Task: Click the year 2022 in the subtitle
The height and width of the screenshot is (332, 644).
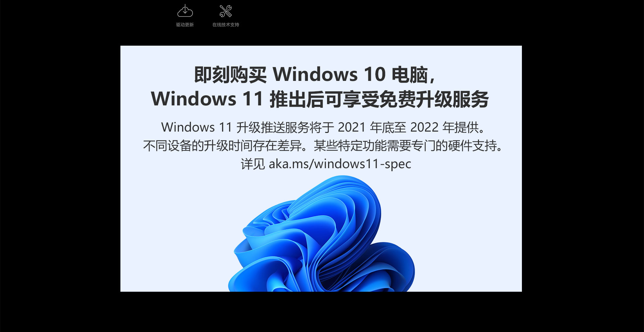Action: pos(424,128)
